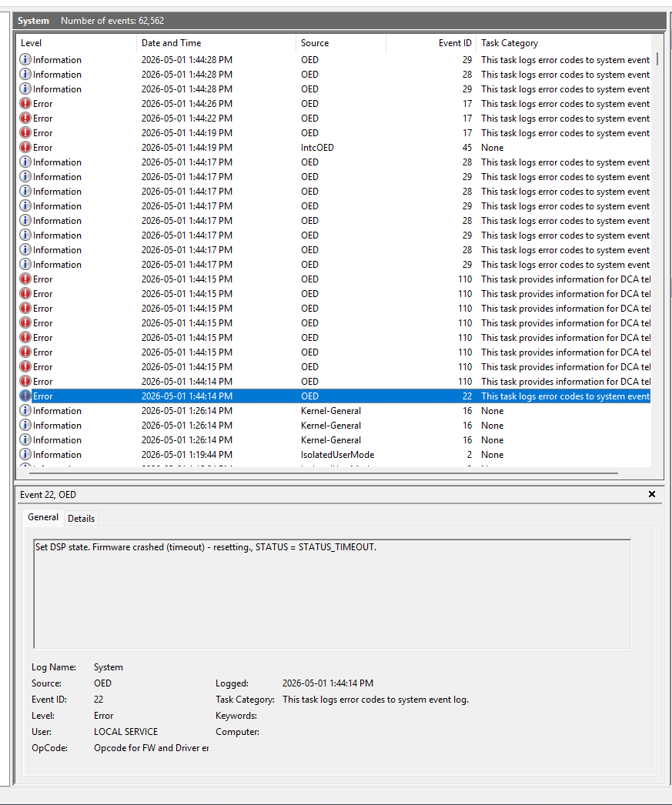This screenshot has width=672, height=805.
Task: Click the Information icon of the 1:44:28 PM event 28 row
Action: pos(25,75)
